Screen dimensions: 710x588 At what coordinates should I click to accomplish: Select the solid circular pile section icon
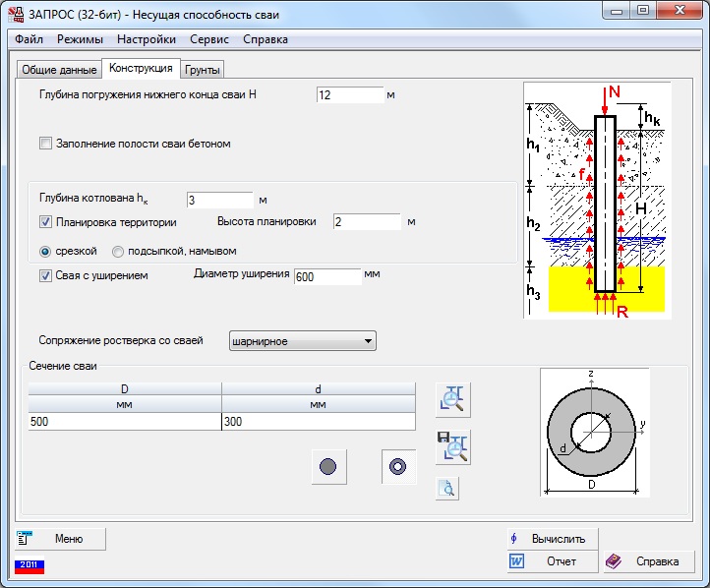[x=328, y=467]
